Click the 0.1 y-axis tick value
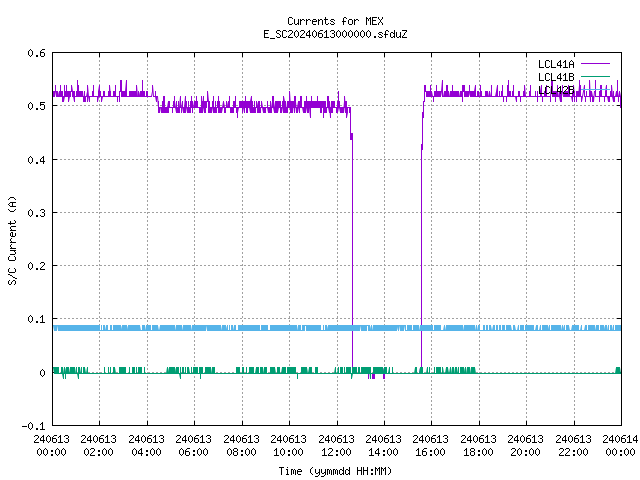The image size is (640, 480). (x=36, y=319)
